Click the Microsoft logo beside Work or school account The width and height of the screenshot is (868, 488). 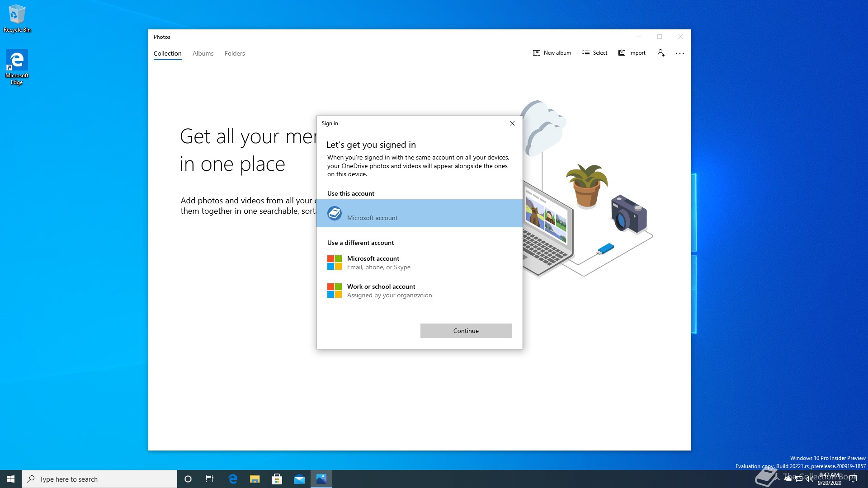pos(335,291)
